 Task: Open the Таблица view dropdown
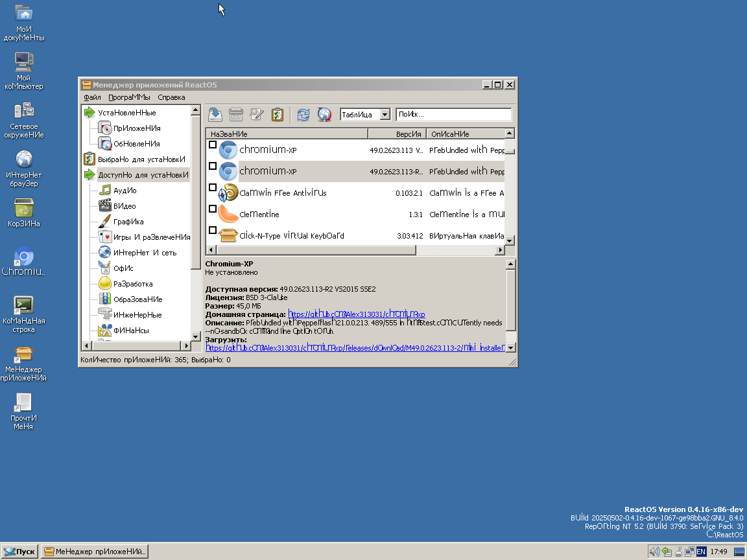point(385,114)
